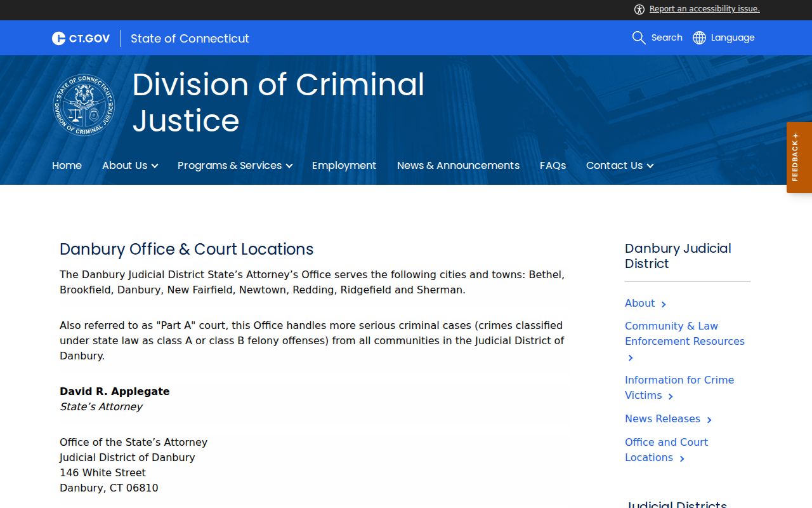Open Office and Court Locations sidebar link
Viewport: 812px width, 508px height.
[x=666, y=450]
